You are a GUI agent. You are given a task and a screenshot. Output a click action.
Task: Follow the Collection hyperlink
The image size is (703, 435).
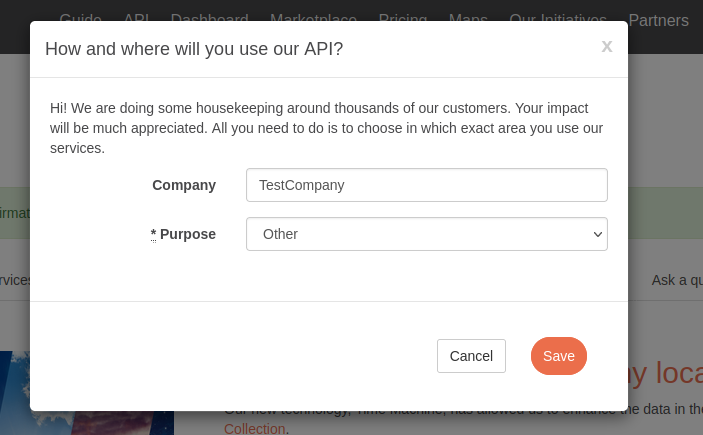[254, 428]
